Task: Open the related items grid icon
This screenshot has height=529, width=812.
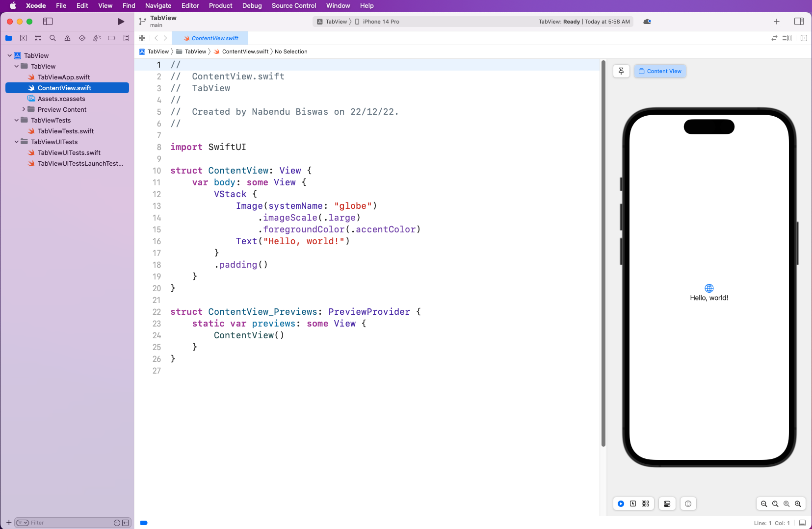Action: [x=142, y=38]
